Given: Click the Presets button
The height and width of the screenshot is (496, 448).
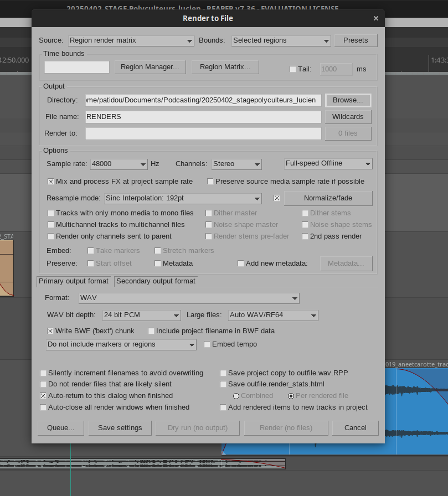Looking at the screenshot, I should coord(356,40).
